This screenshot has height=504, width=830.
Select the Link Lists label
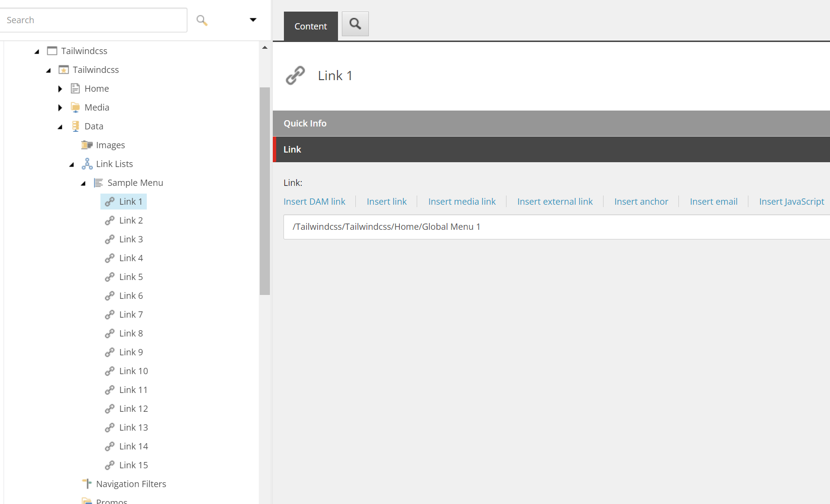[x=114, y=164]
